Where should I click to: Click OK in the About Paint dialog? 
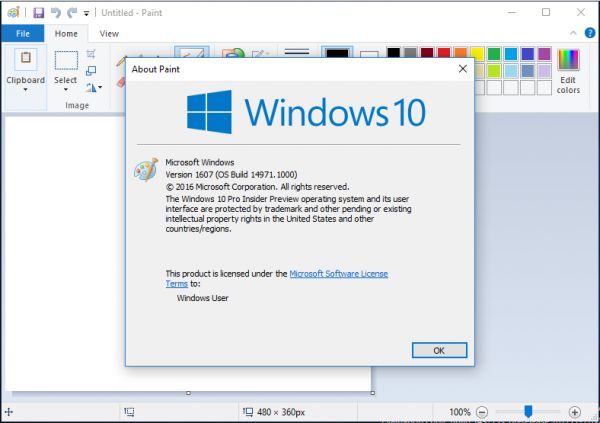point(439,350)
